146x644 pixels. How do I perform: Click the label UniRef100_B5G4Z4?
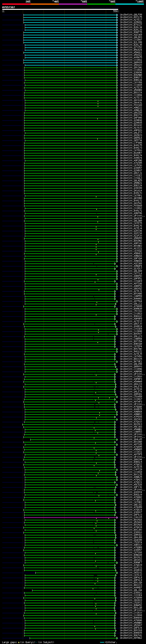(131, 50)
